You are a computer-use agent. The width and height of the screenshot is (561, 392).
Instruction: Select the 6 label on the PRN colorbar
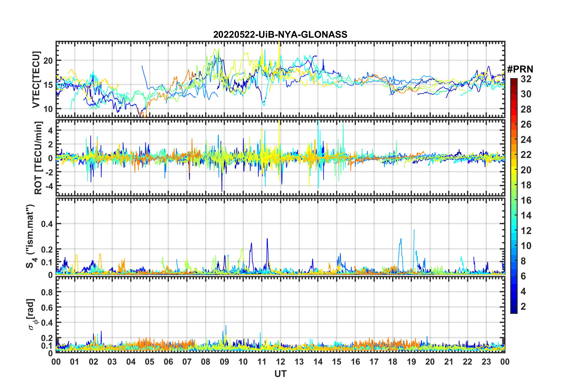[x=523, y=276]
